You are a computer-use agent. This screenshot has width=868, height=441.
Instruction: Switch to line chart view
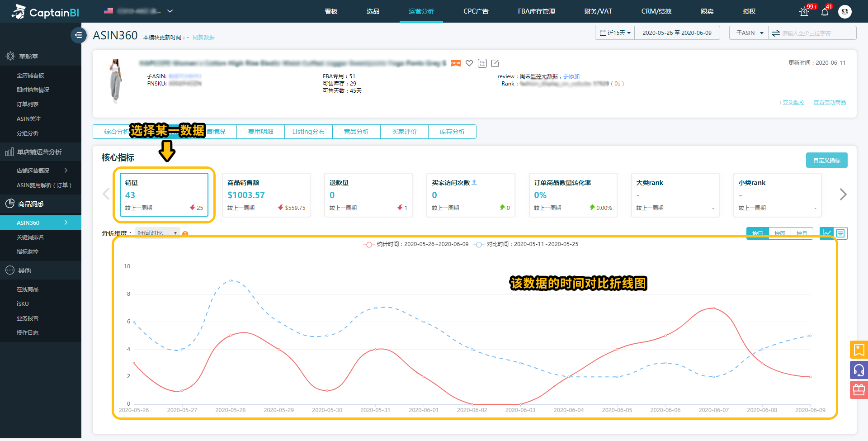827,233
